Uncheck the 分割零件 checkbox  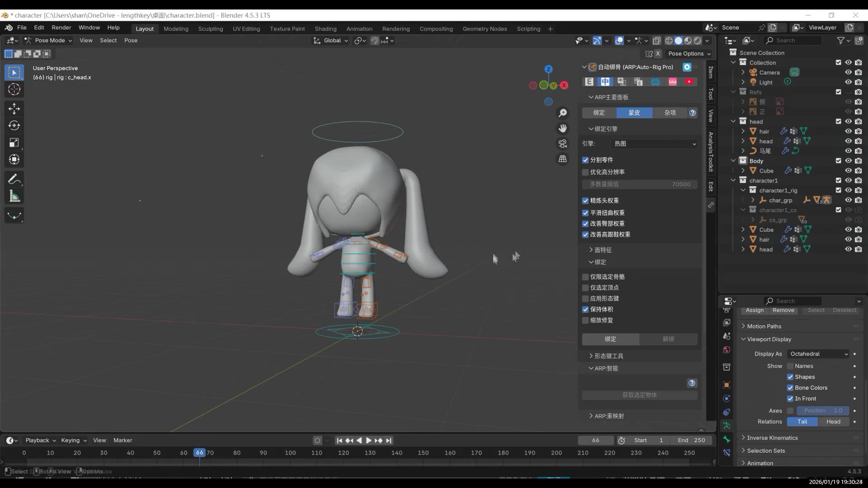pos(585,160)
